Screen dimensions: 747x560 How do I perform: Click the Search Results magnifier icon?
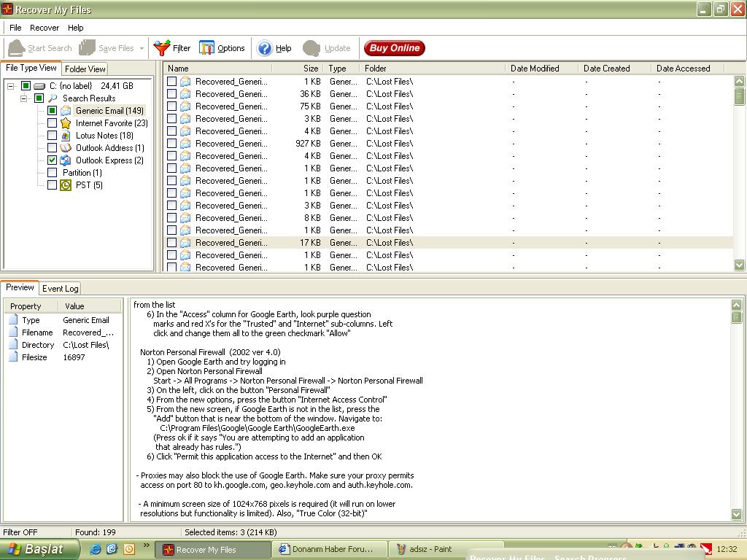[53, 98]
